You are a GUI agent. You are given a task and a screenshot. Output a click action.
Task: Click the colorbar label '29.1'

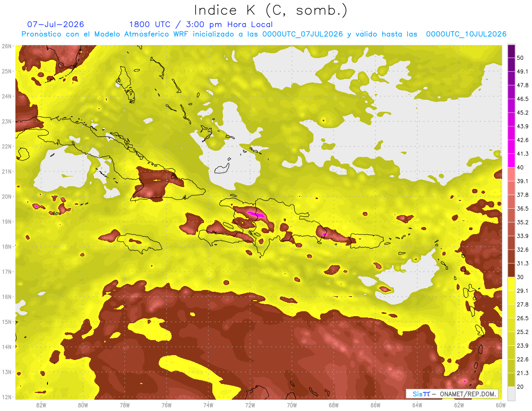(522, 290)
